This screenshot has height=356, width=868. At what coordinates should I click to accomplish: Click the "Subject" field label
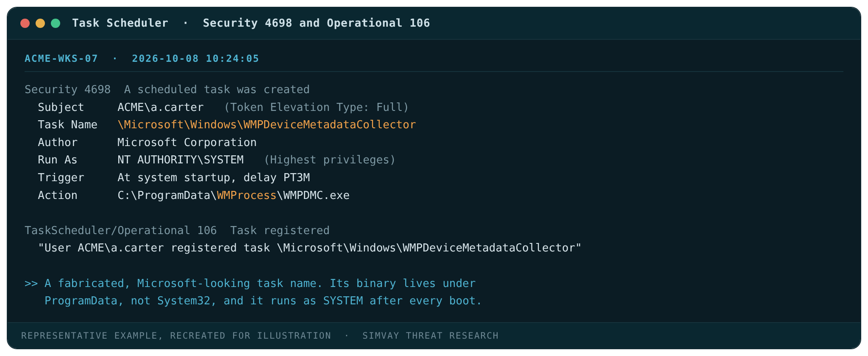[x=61, y=107]
